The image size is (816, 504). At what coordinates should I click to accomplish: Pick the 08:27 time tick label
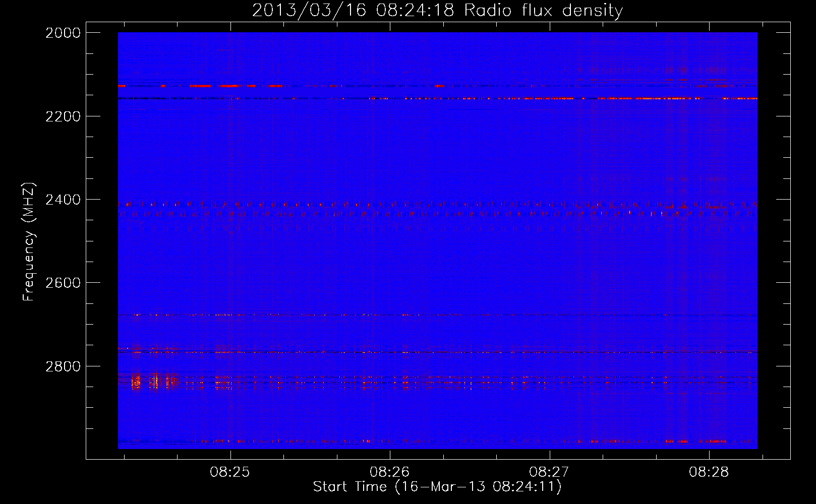tap(549, 472)
